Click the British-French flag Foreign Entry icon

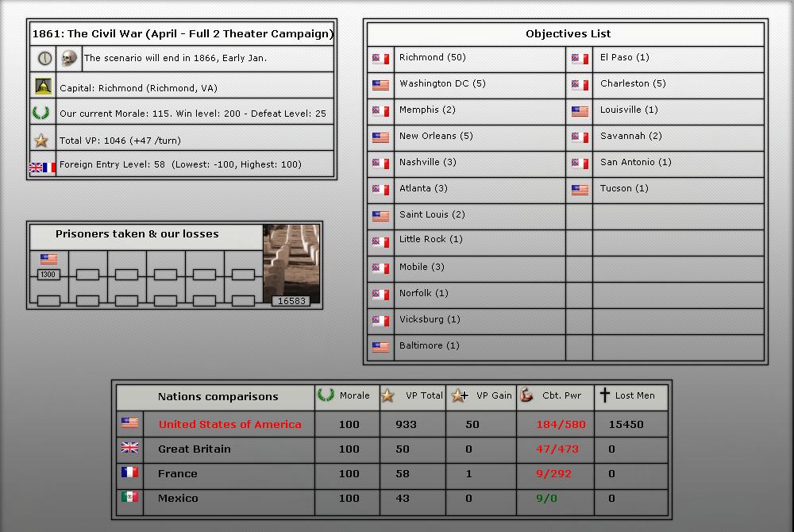[x=42, y=167]
